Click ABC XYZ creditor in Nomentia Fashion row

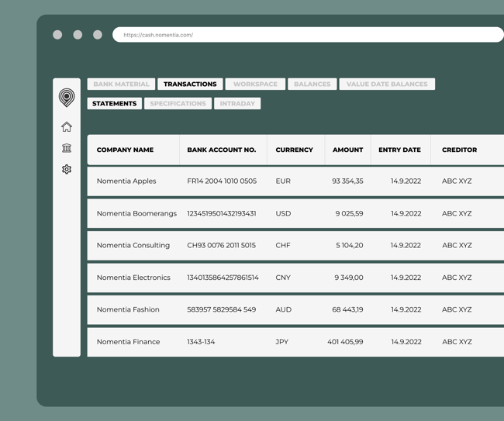[457, 310]
